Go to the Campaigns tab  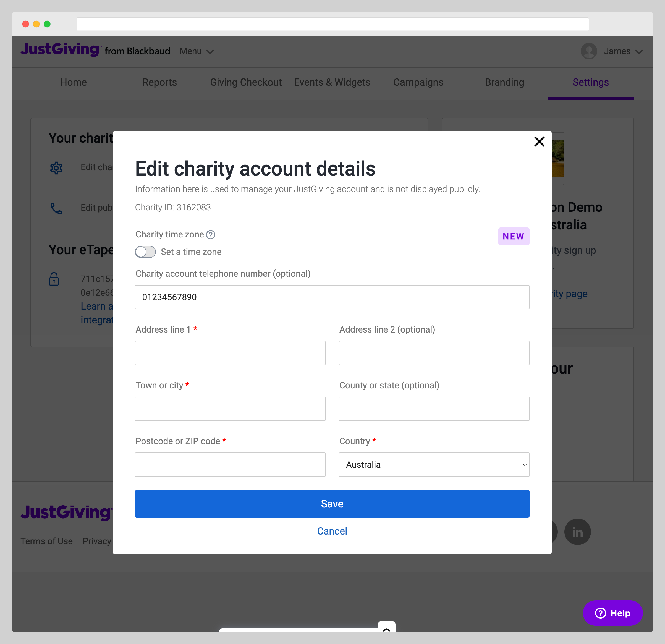tap(418, 82)
